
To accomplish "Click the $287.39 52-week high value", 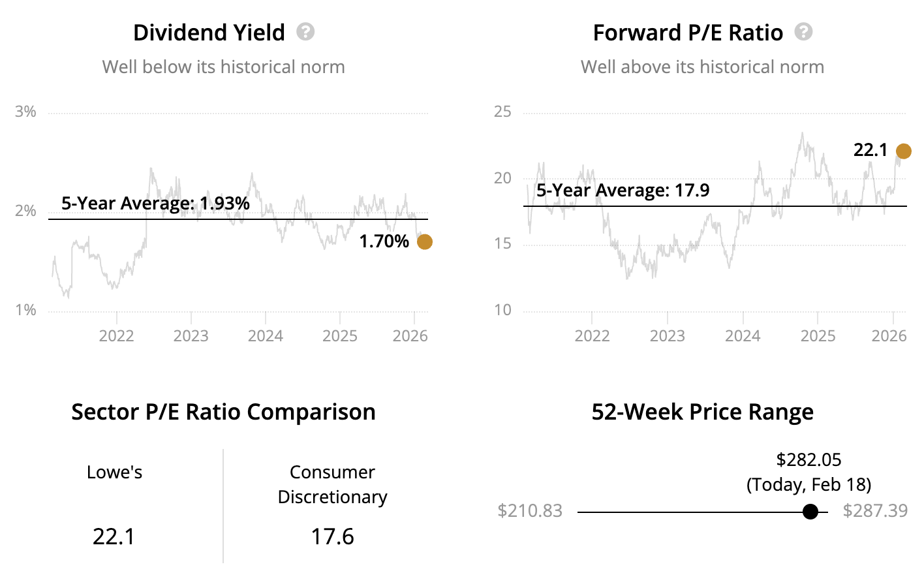I will [874, 510].
